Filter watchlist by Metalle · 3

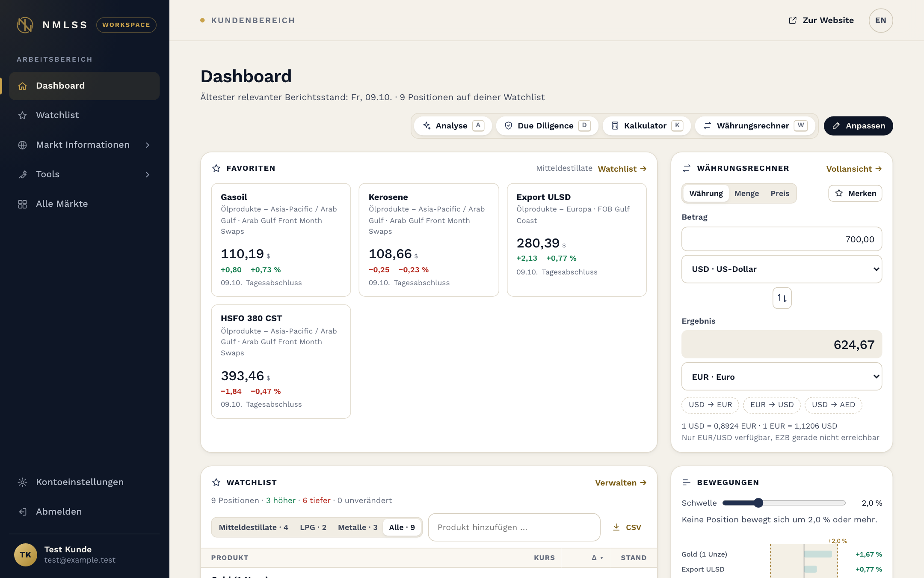[358, 527]
